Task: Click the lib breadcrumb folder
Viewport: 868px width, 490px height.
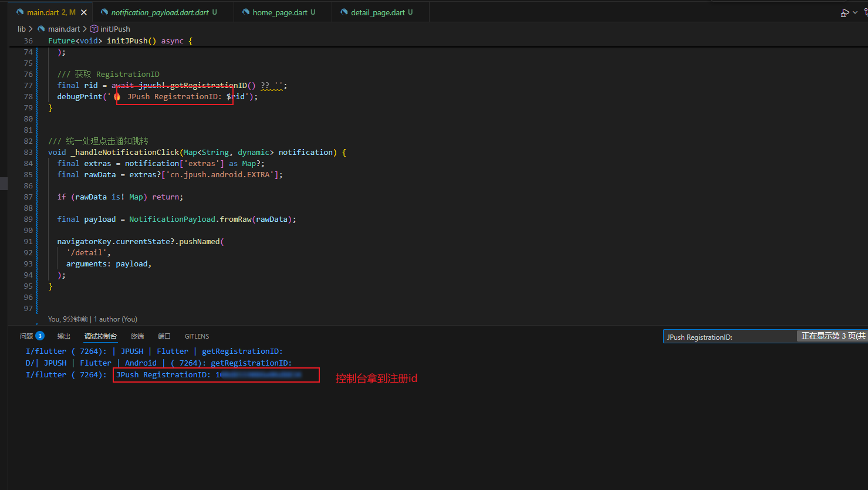Action: click(x=22, y=29)
